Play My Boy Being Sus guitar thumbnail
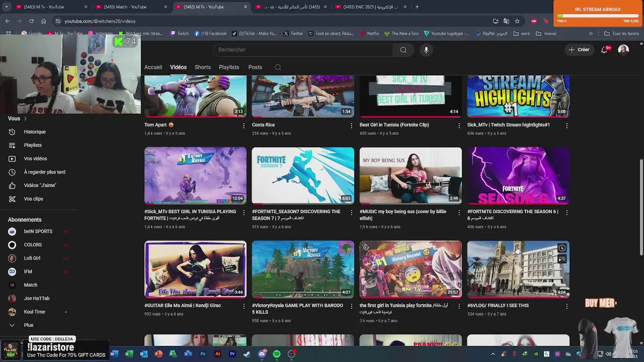644x362 pixels. (411, 175)
